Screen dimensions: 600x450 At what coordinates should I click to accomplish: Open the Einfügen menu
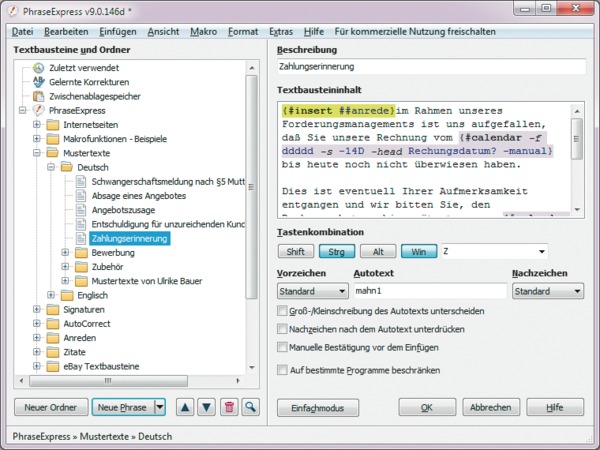click(118, 32)
